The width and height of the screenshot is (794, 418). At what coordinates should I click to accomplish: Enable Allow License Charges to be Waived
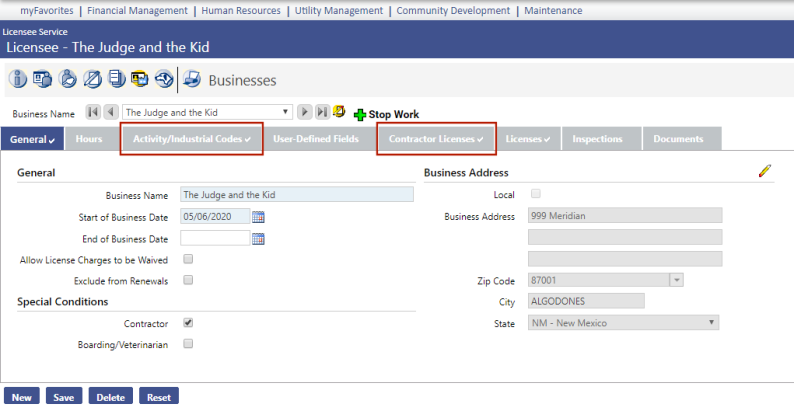click(188, 260)
